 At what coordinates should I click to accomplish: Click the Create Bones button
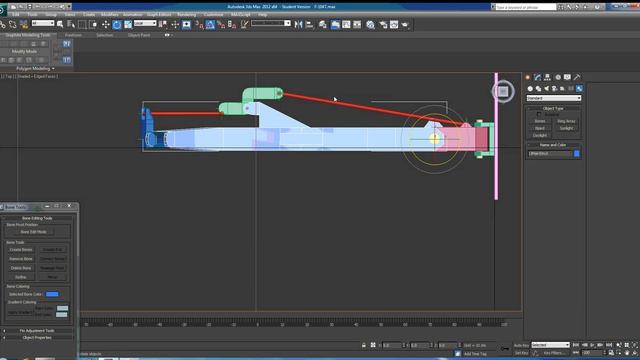pos(21,249)
